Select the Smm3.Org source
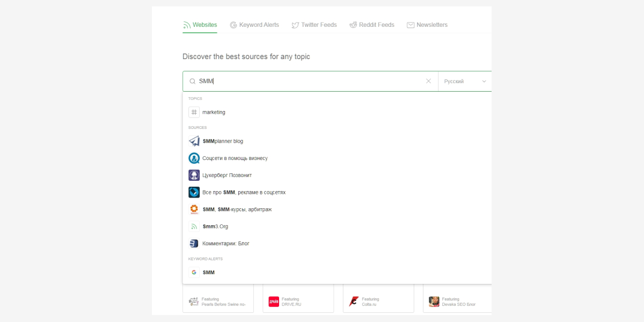644x322 pixels. tap(337, 226)
